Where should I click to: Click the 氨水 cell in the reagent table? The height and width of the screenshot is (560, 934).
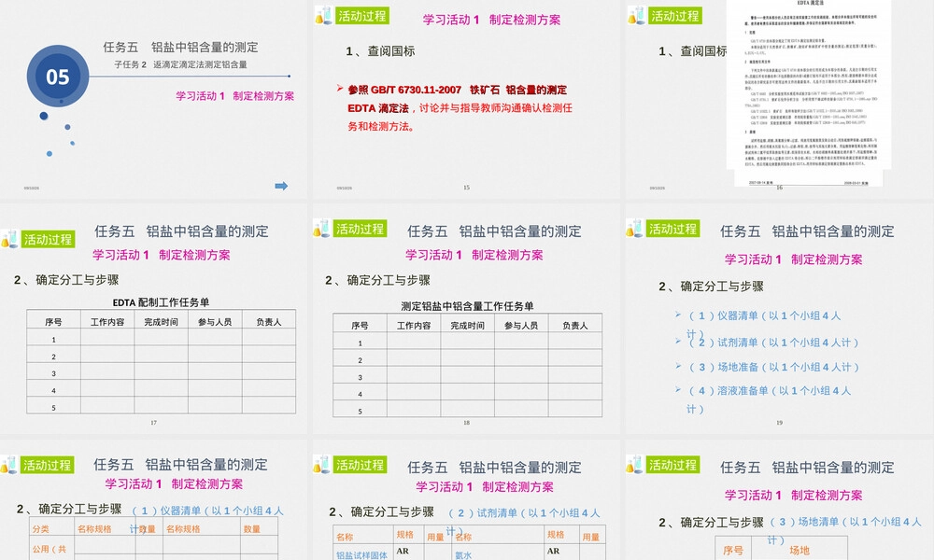tap(463, 555)
